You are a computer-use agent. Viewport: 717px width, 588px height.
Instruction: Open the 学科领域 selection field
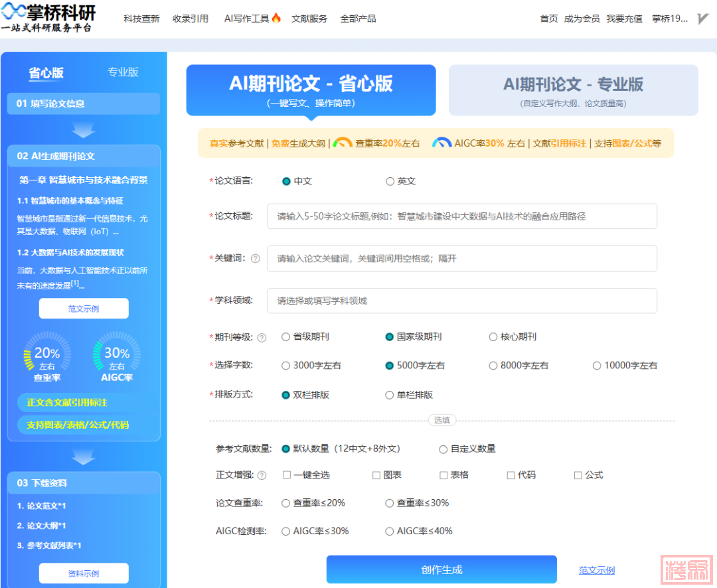[461, 301]
